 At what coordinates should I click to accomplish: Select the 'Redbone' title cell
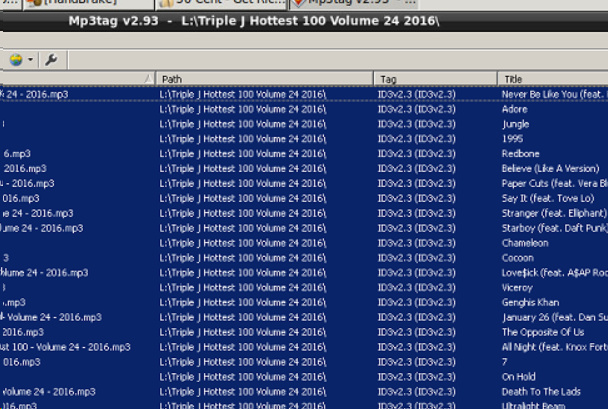click(x=520, y=154)
